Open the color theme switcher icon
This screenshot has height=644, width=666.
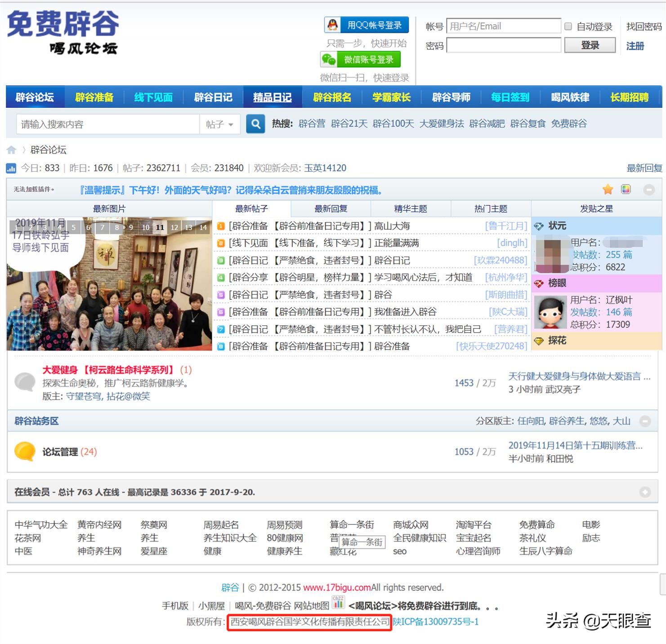click(x=626, y=190)
